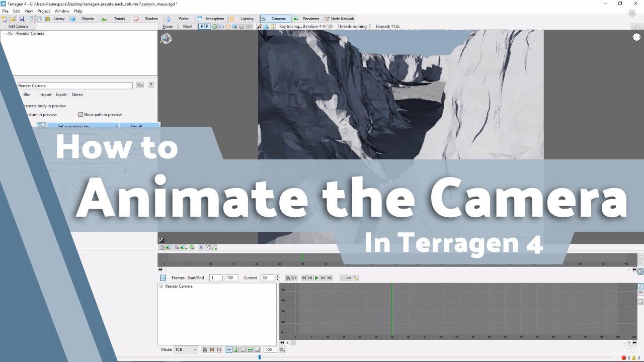This screenshot has height=362, width=644.
Task: Toggle green sphere shader preview icon
Action: click(x=214, y=26)
